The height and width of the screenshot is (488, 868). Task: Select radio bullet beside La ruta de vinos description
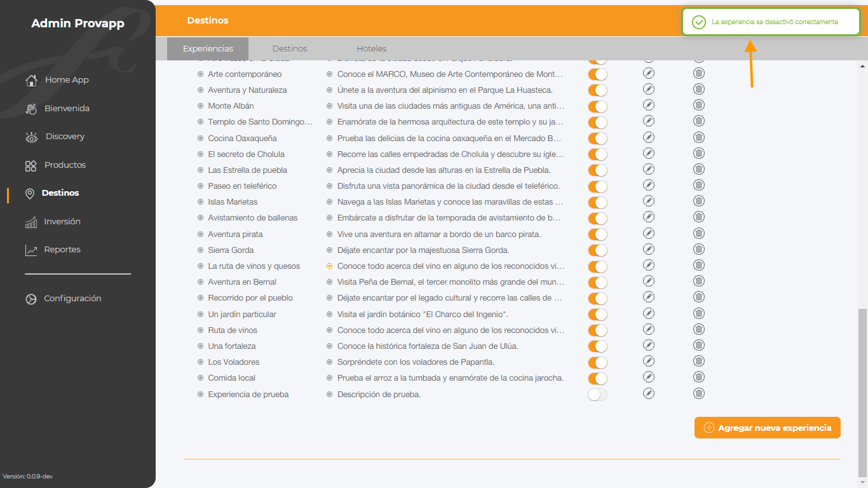click(x=329, y=266)
